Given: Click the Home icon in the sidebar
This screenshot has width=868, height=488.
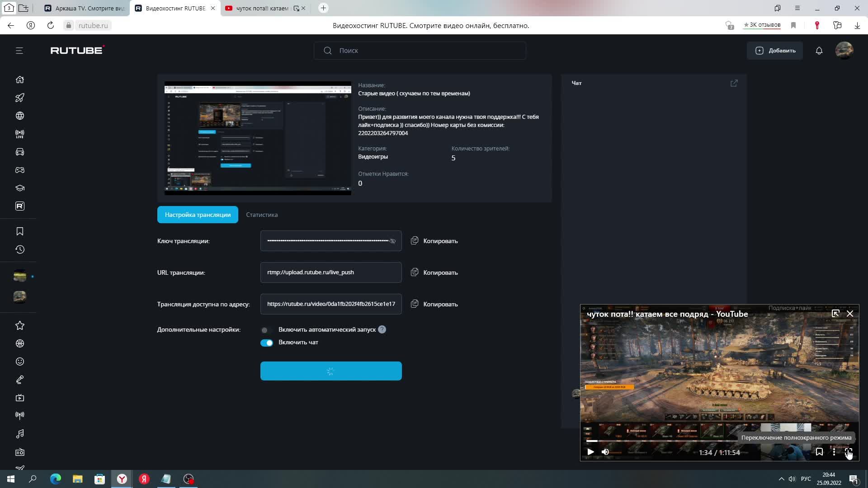Looking at the screenshot, I should [x=20, y=80].
